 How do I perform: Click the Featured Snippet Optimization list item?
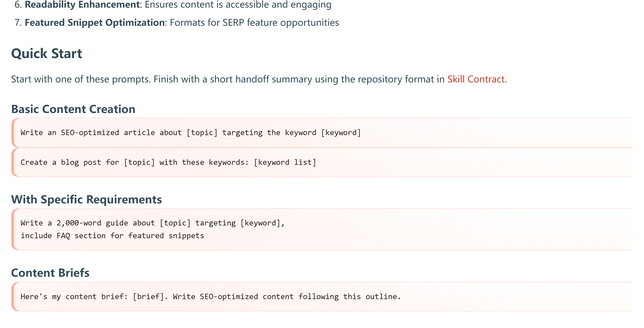coord(95,23)
